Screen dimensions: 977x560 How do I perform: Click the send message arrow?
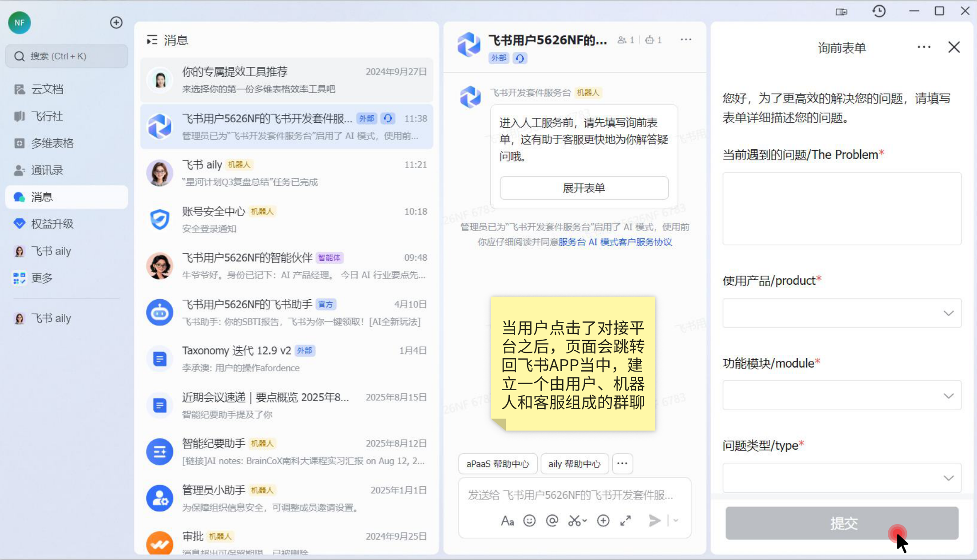pos(655,521)
